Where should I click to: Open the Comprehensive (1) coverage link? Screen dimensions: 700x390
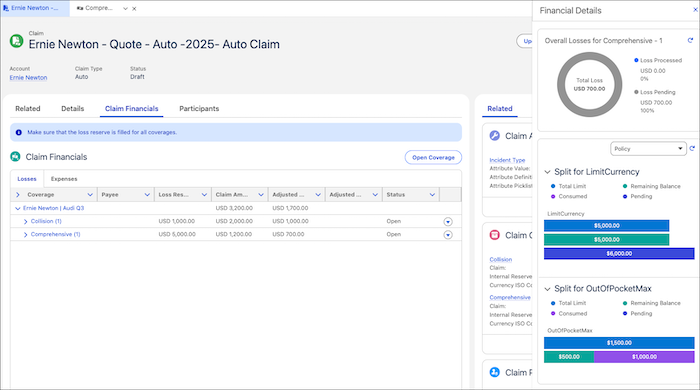[55, 234]
